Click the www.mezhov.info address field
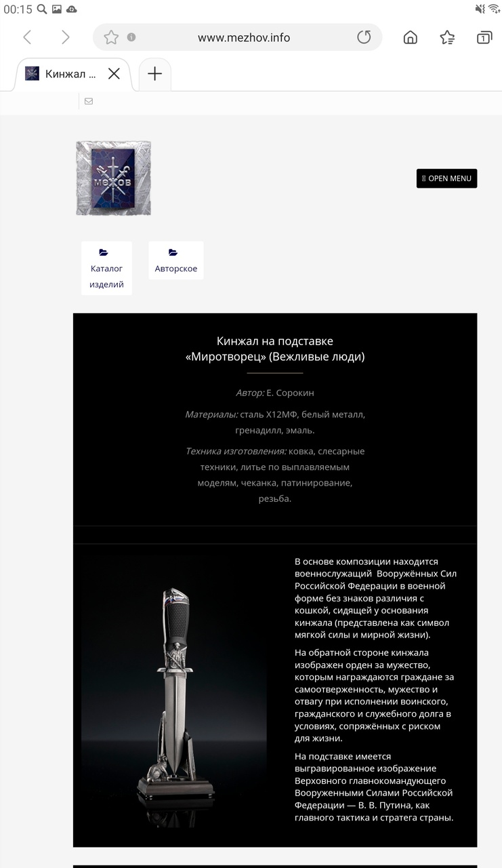 244,37
